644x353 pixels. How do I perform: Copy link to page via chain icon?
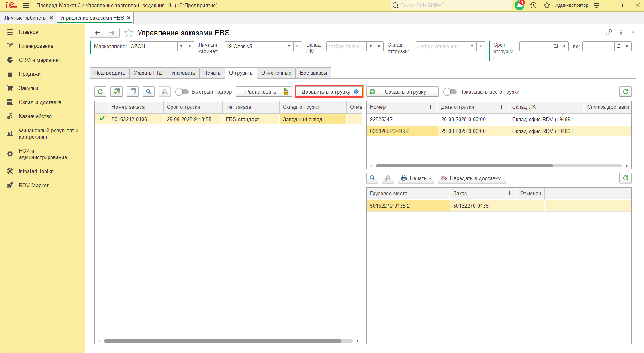click(x=609, y=33)
